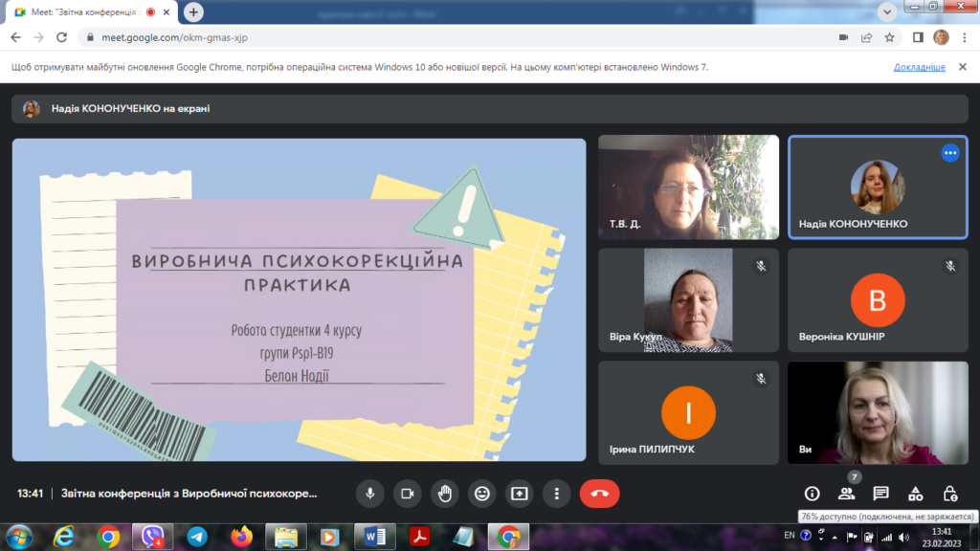
Task: Bookmark this page with star icon
Action: [x=889, y=37]
